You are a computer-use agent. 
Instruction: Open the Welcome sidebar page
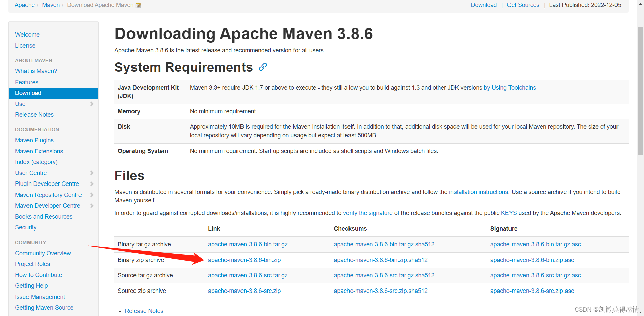27,35
